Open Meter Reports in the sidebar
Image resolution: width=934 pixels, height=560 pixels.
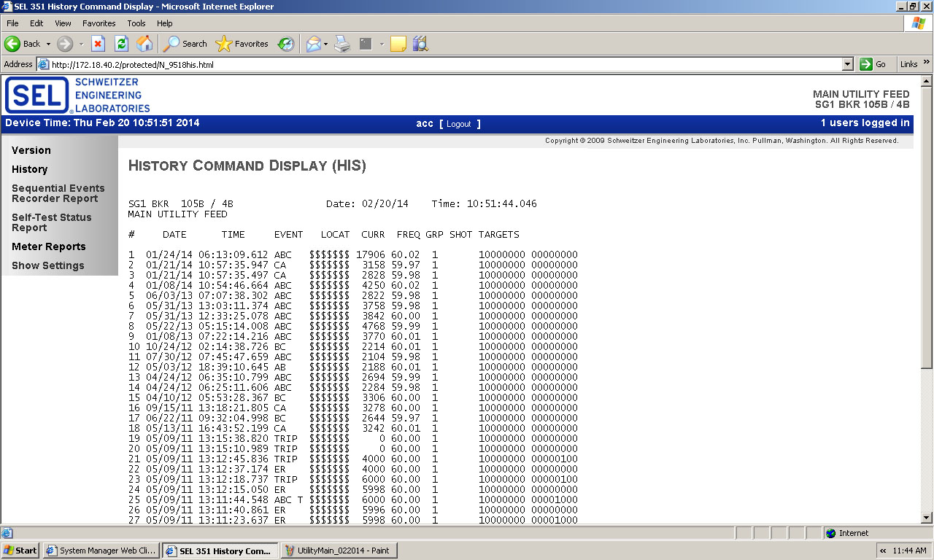coord(49,246)
